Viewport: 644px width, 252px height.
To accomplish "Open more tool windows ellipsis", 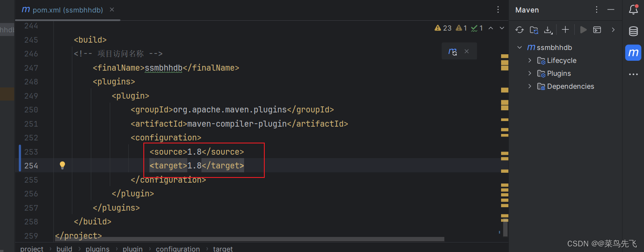I will pos(633,74).
